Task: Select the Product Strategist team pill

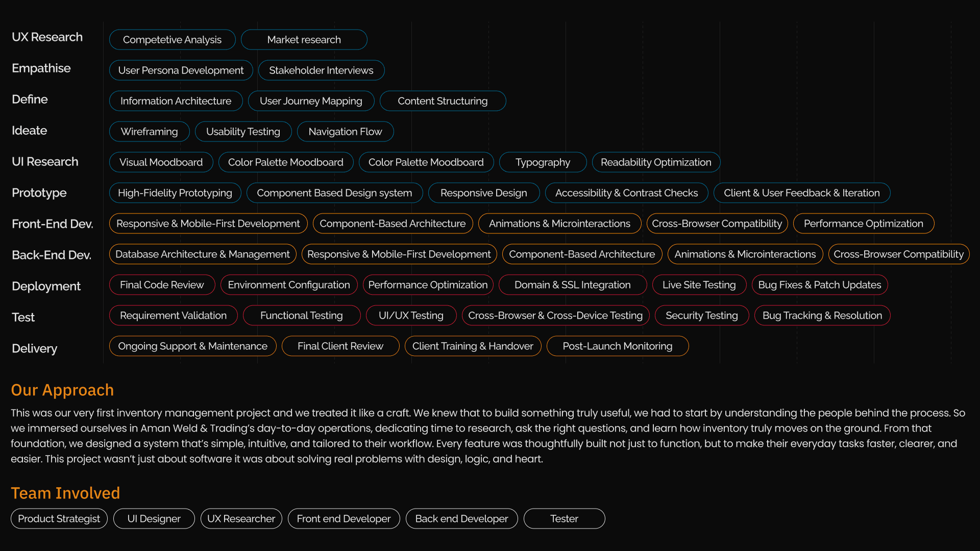Action: [x=59, y=519]
